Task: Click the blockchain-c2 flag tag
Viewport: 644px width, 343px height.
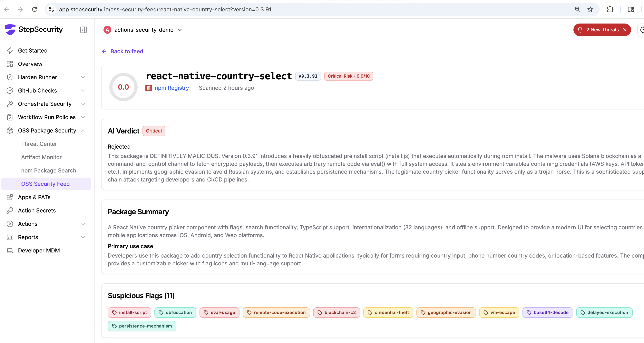Action: pos(337,312)
